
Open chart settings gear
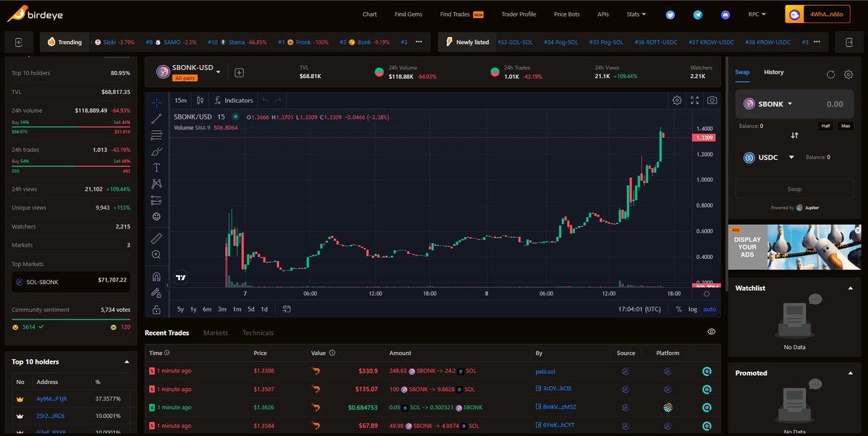click(x=677, y=101)
